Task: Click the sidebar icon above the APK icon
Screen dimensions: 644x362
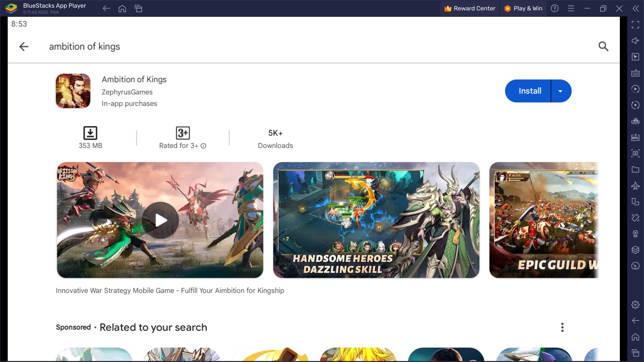Action: [x=635, y=121]
